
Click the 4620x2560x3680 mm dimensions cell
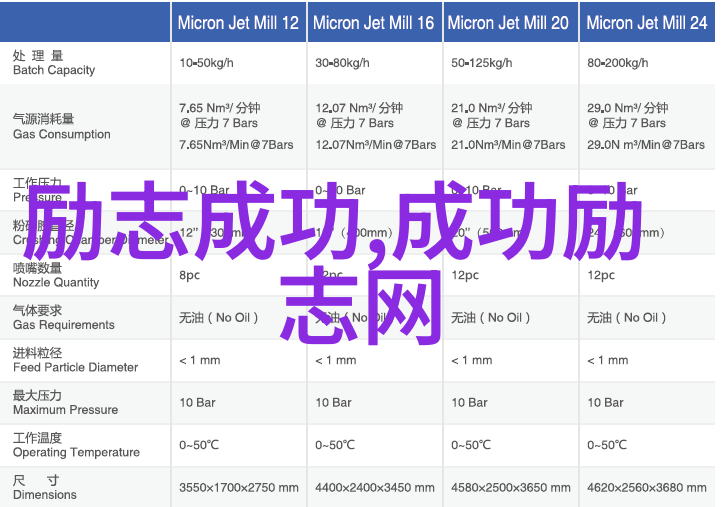click(647, 487)
